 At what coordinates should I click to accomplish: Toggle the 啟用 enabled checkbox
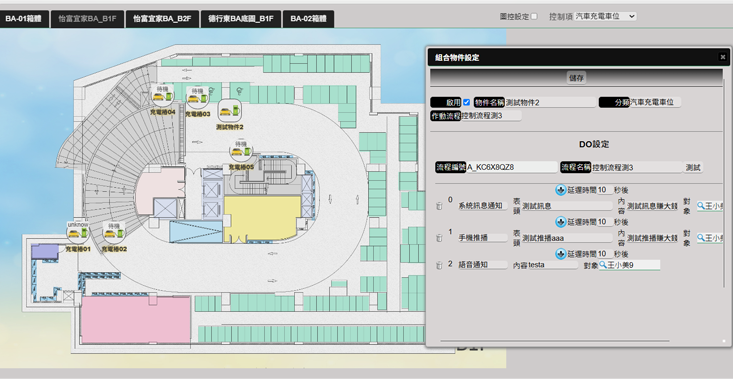[x=466, y=102]
